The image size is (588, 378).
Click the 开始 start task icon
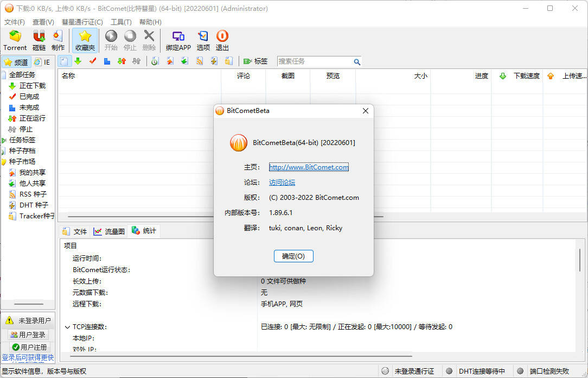click(111, 40)
